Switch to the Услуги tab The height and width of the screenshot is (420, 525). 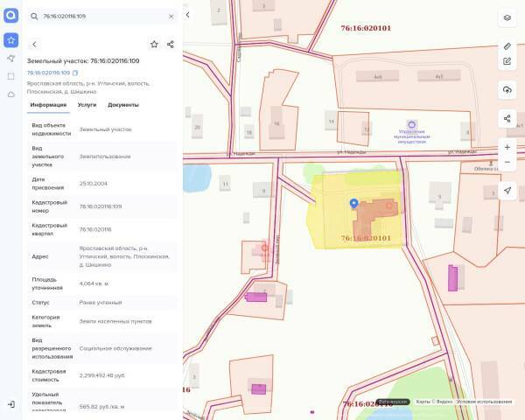(87, 105)
